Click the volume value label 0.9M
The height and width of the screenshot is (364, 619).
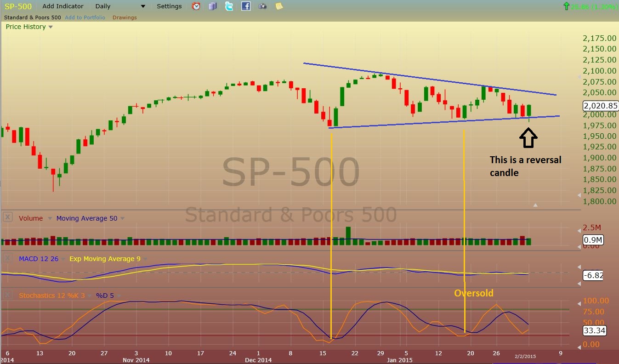tap(593, 239)
